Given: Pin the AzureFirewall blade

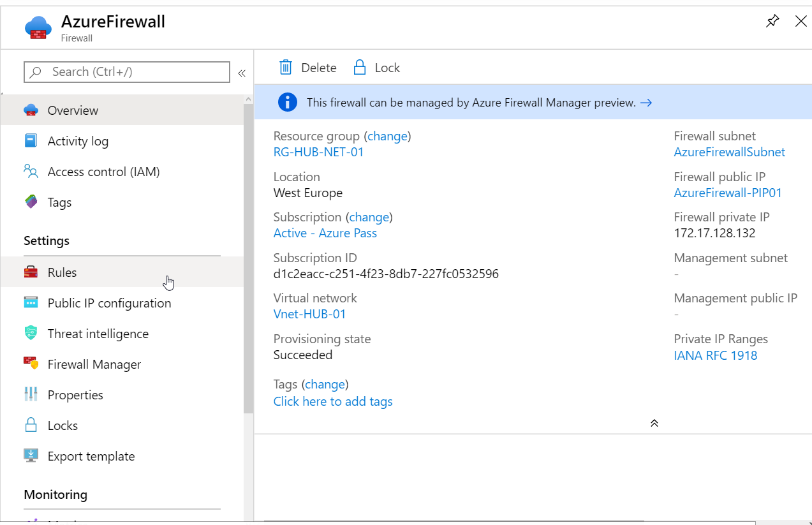Looking at the screenshot, I should [x=772, y=21].
